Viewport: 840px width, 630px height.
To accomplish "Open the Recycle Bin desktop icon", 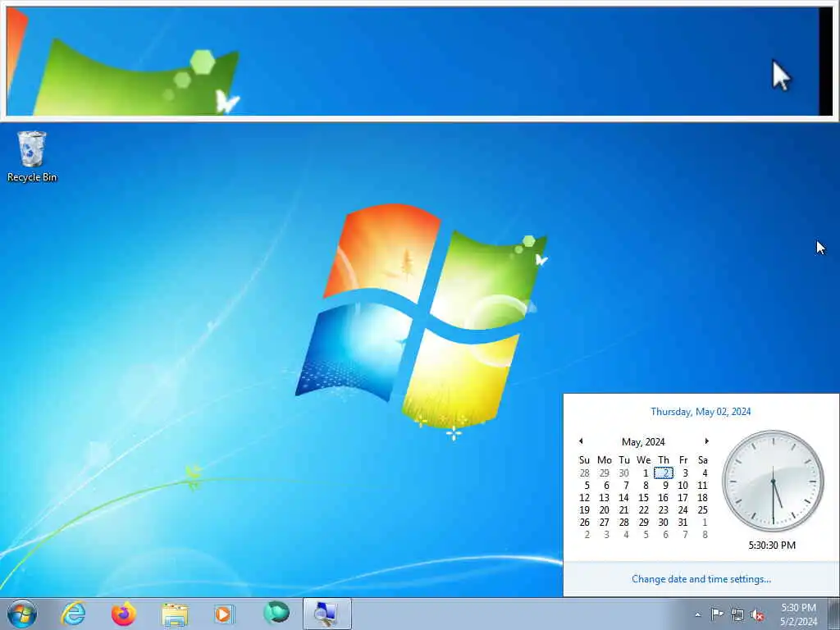I will pyautogui.click(x=32, y=156).
